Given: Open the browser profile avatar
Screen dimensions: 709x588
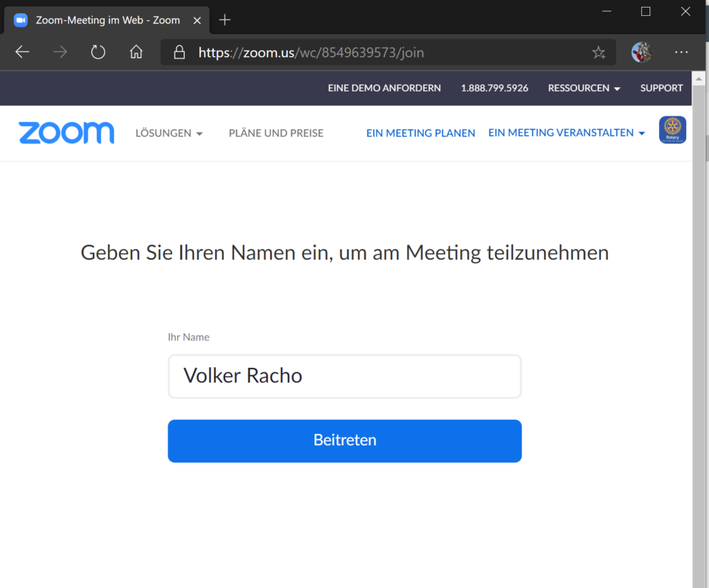Looking at the screenshot, I should click(x=642, y=53).
